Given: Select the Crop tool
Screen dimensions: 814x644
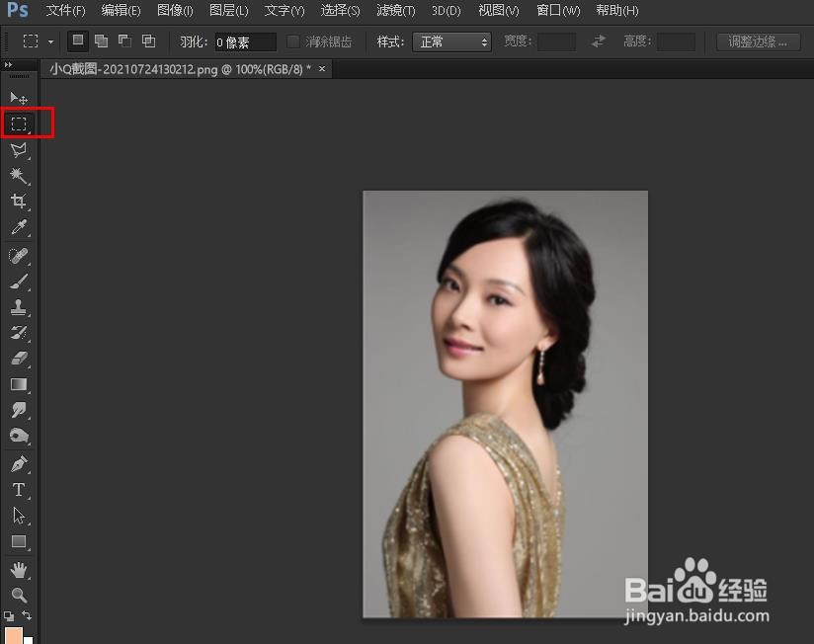Looking at the screenshot, I should pos(18,201).
